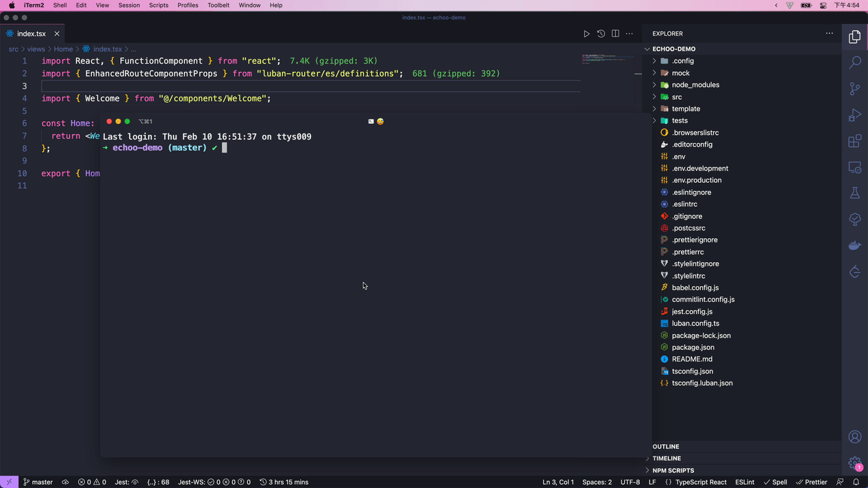The height and width of the screenshot is (488, 868).
Task: Open the Search view in activity bar
Action: click(x=854, y=63)
